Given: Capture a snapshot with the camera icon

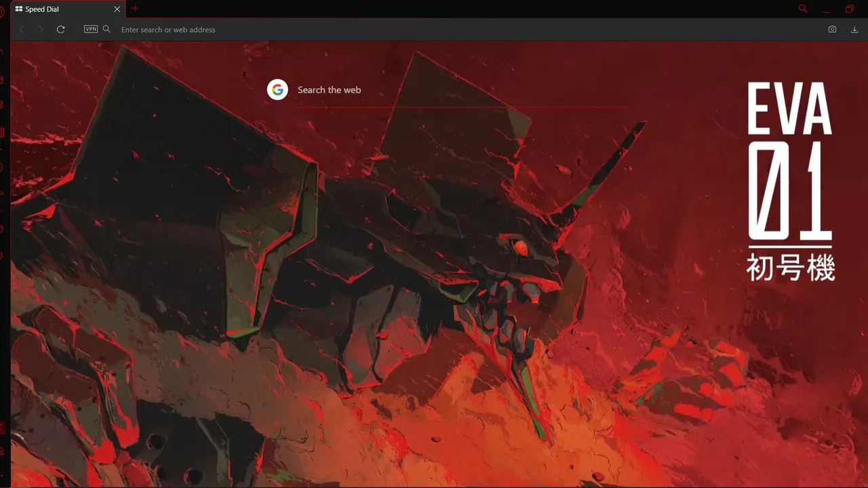Looking at the screenshot, I should click(832, 29).
